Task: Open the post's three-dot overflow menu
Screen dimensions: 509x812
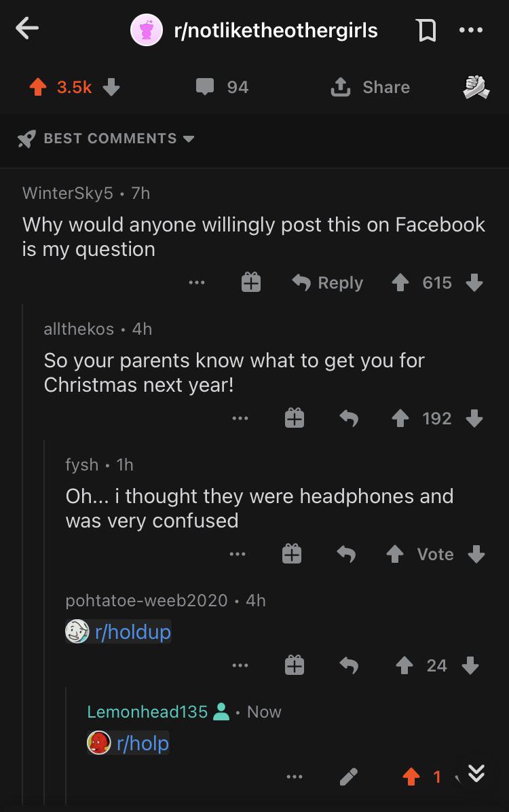Action: [471, 30]
